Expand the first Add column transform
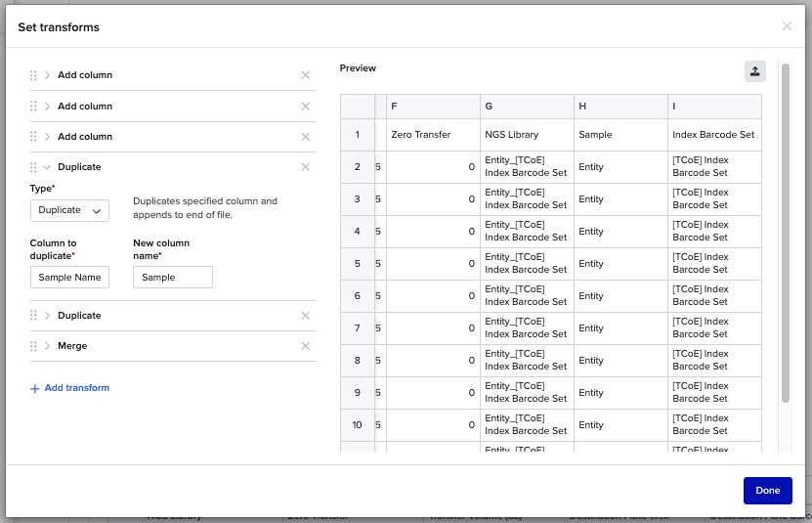812x523 pixels. (47, 75)
